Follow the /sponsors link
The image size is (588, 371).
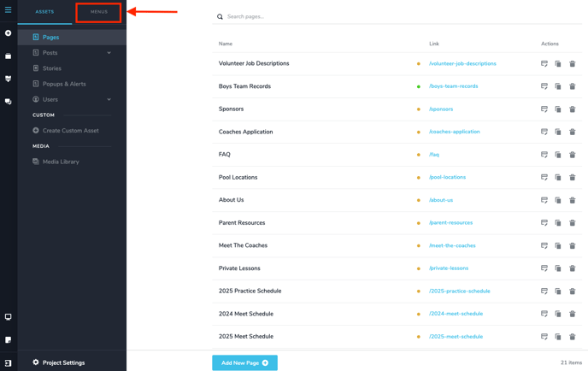pos(441,109)
